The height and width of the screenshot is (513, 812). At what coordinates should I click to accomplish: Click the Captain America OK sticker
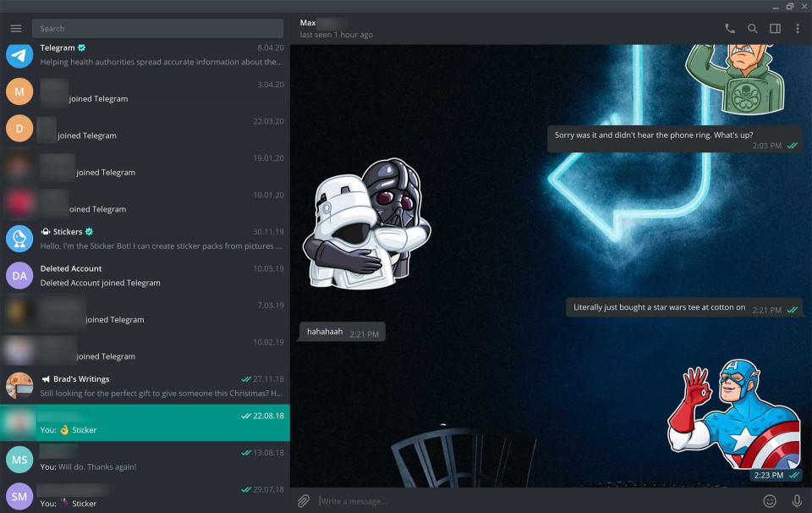click(733, 415)
